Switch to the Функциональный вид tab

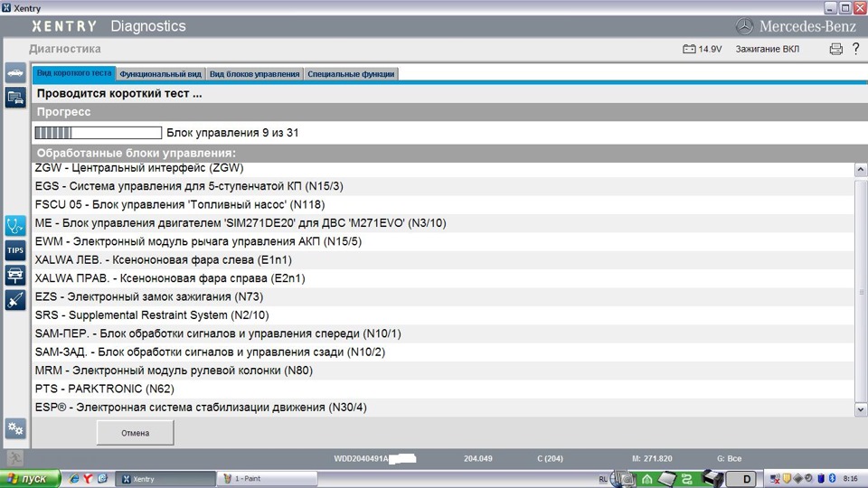click(x=161, y=73)
